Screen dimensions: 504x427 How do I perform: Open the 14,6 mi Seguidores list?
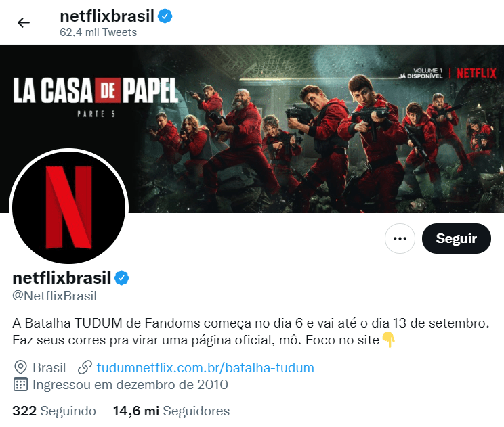(x=171, y=411)
